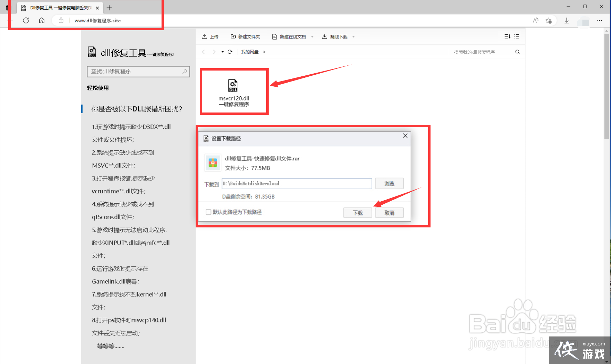This screenshot has height=364, width=611.
Task: Open navigation history dropdown arrow
Action: [222, 52]
